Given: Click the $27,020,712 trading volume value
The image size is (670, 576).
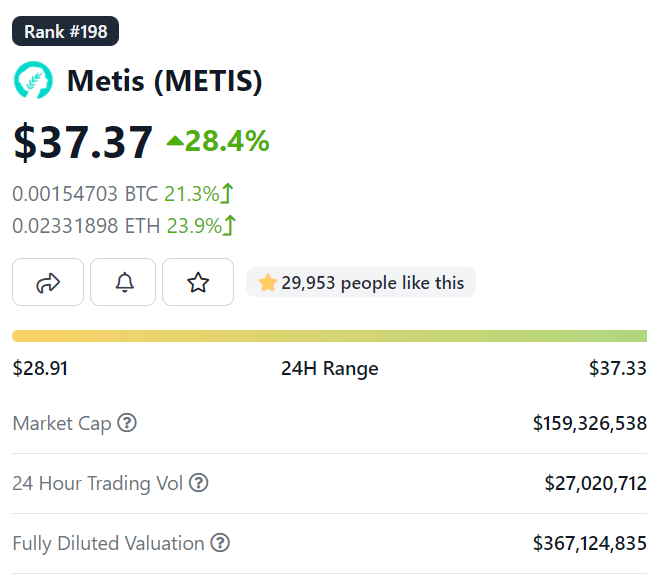Looking at the screenshot, I should (596, 483).
